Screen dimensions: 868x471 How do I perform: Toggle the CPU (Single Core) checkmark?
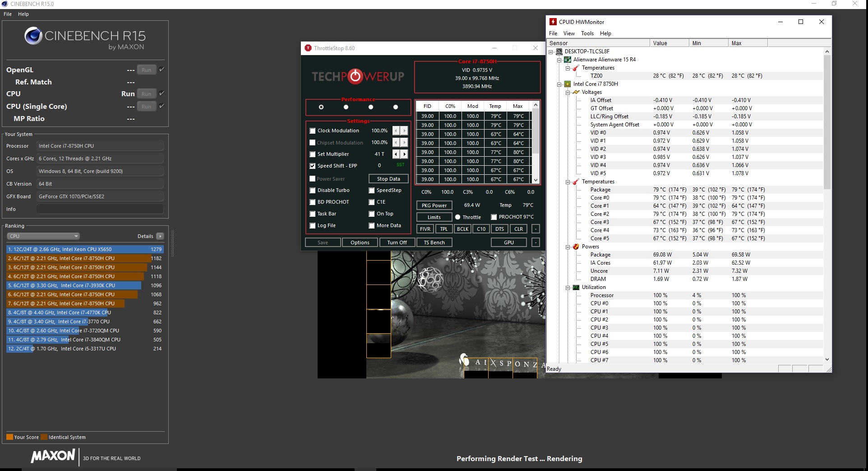[x=162, y=106]
